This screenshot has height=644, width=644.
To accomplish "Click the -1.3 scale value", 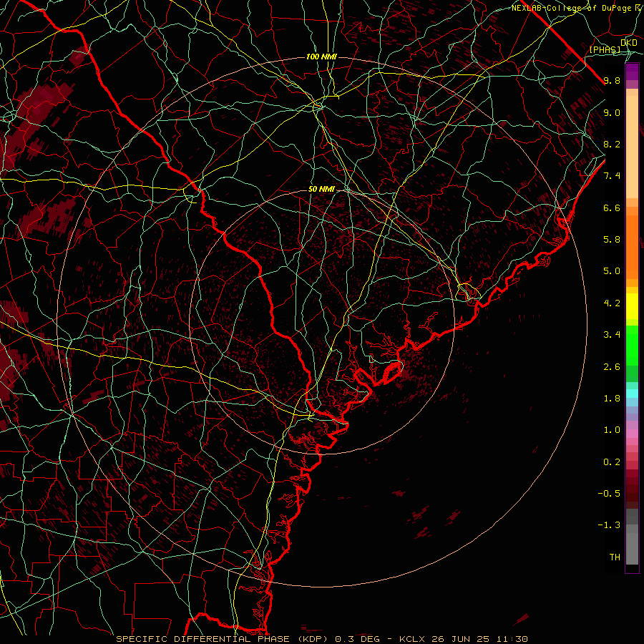I will pyautogui.click(x=609, y=525).
